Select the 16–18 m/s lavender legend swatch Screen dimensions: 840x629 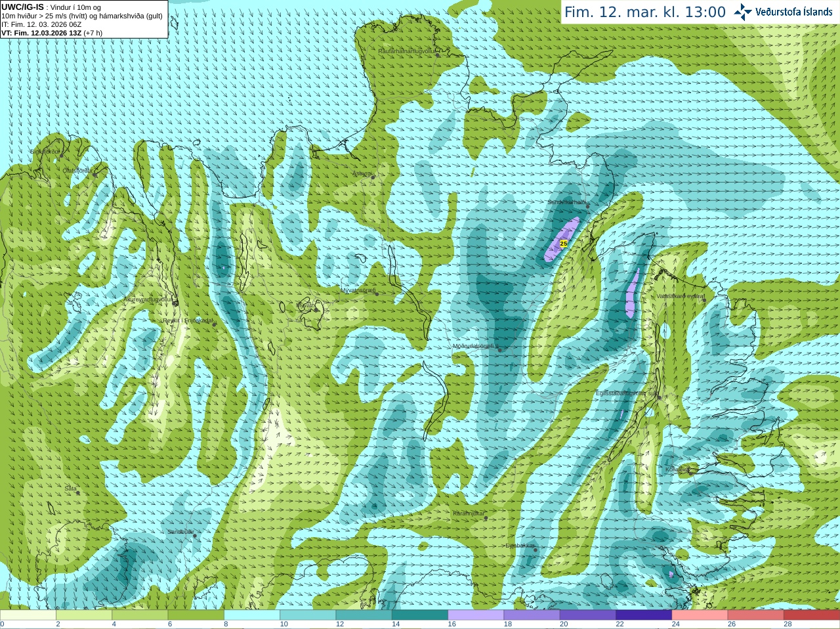[x=476, y=615]
